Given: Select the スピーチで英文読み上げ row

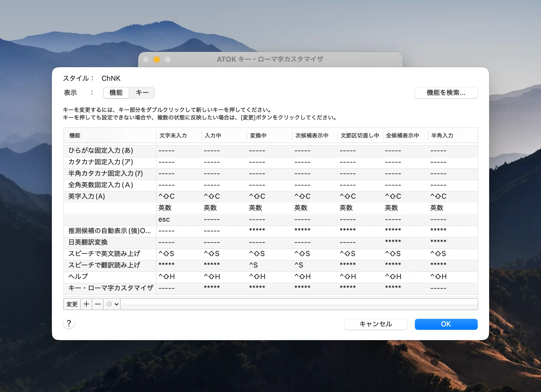Looking at the screenshot, I should pyautogui.click(x=271, y=254).
